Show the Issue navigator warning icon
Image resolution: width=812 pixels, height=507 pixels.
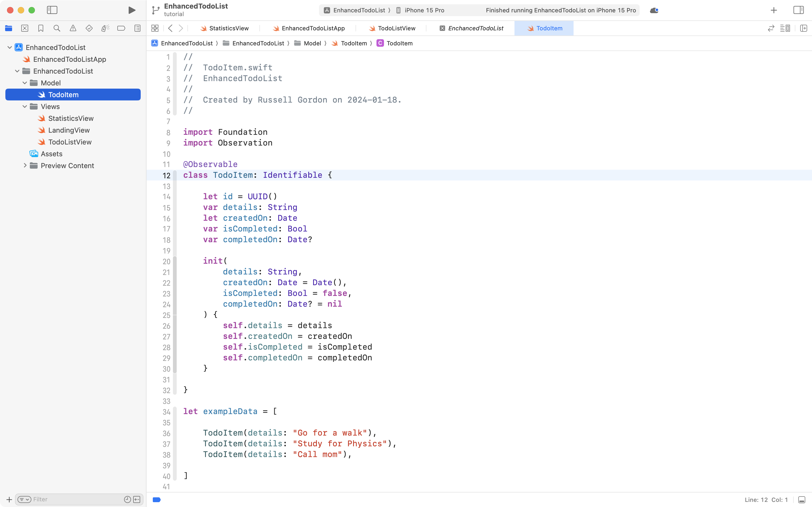[73, 28]
